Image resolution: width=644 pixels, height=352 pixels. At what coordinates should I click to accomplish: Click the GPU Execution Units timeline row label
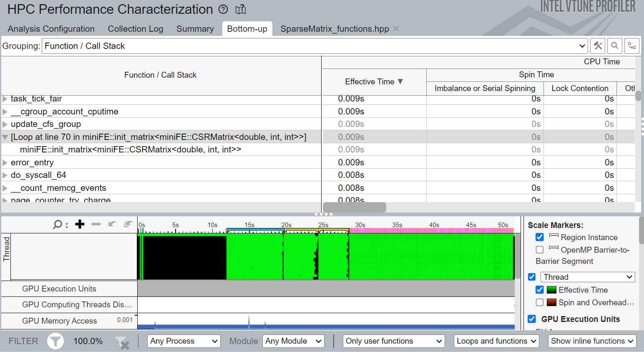pos(59,289)
